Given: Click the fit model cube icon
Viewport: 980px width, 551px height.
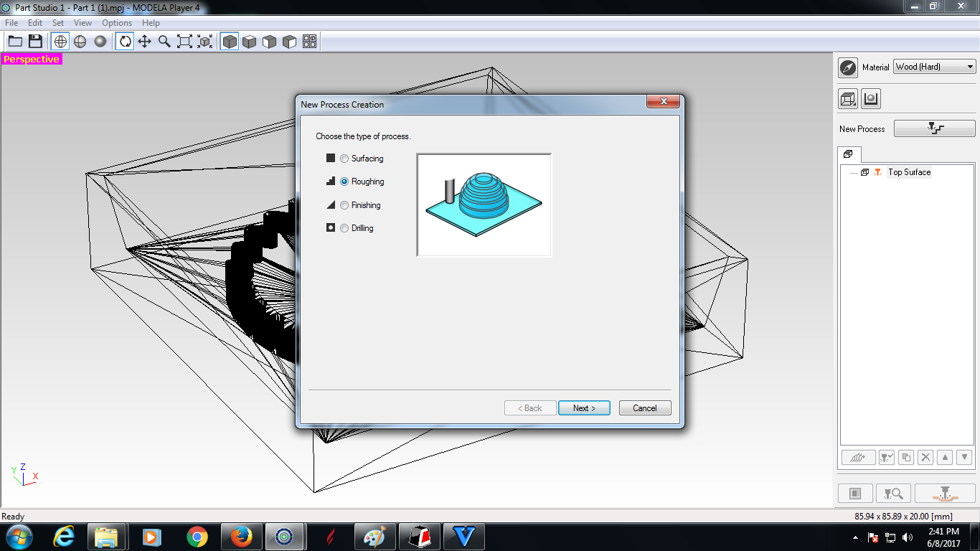Looking at the screenshot, I should point(205,42).
